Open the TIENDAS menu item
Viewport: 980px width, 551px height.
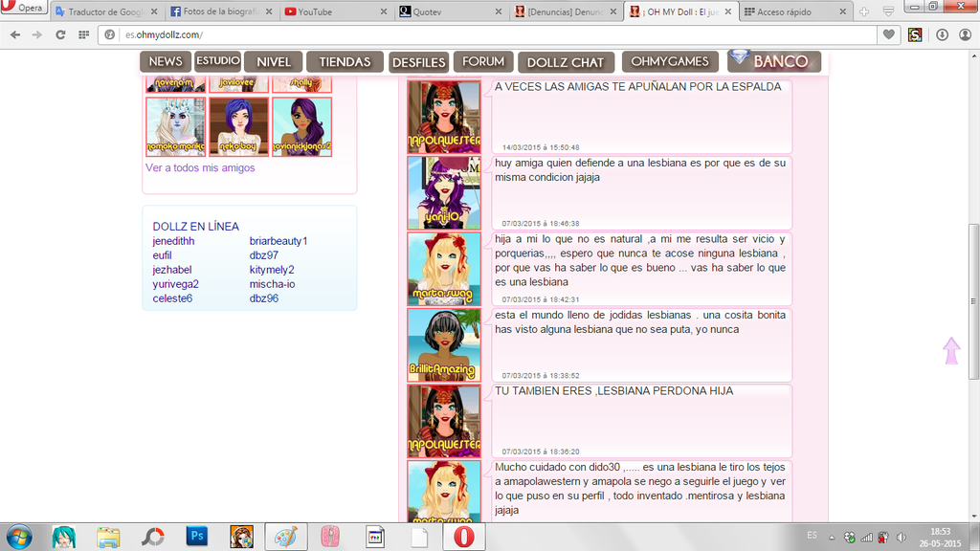pyautogui.click(x=345, y=62)
